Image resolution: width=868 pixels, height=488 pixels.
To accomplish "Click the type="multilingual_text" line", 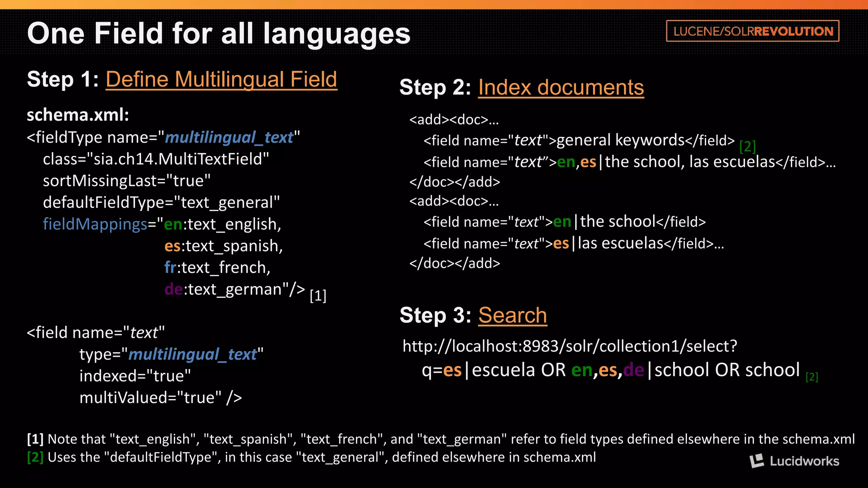I will coord(172,355).
